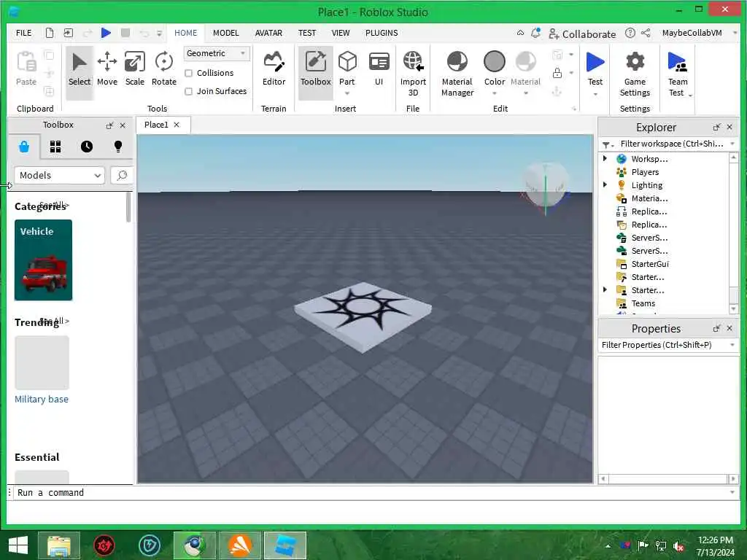This screenshot has width=747, height=560.
Task: Click the share icon near username
Action: click(646, 33)
